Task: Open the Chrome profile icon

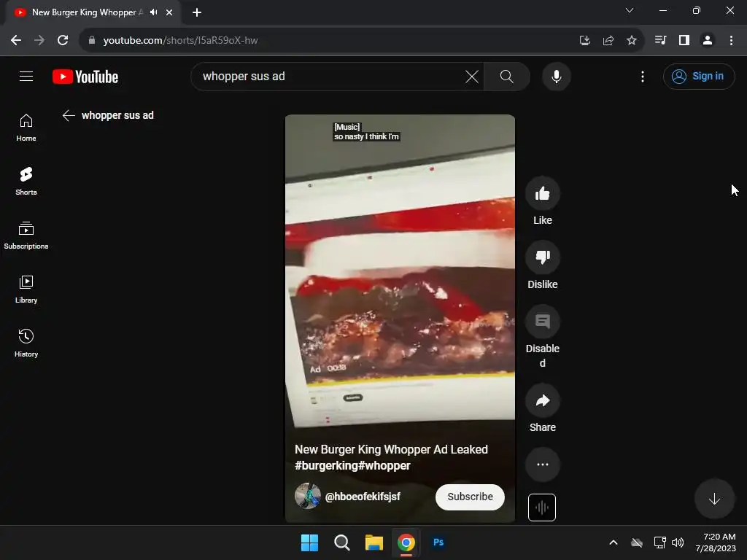Action: coord(708,41)
